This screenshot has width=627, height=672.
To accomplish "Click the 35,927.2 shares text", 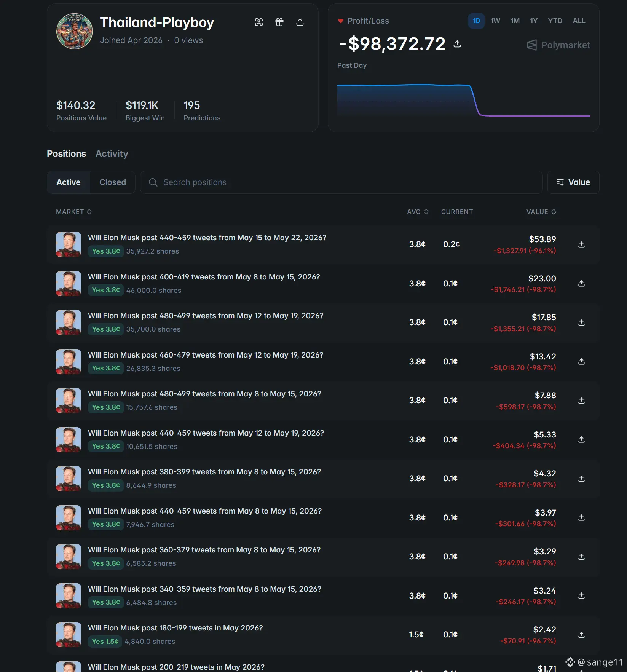I will (153, 251).
